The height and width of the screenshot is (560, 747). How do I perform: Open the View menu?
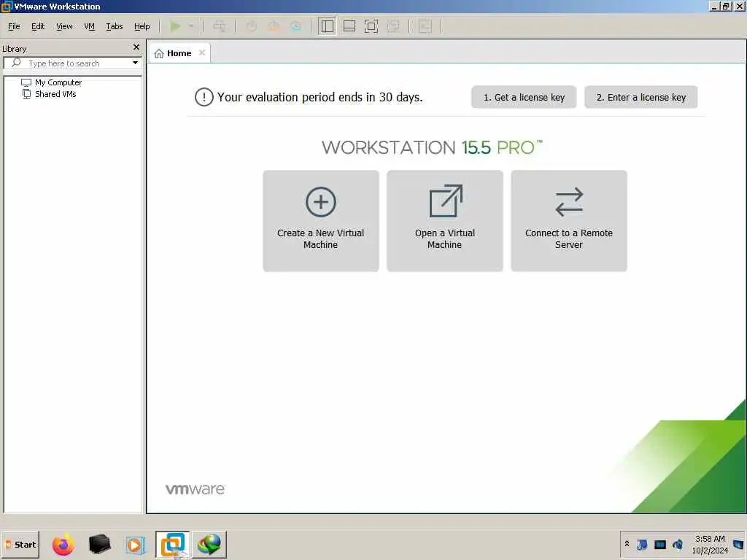coord(64,26)
